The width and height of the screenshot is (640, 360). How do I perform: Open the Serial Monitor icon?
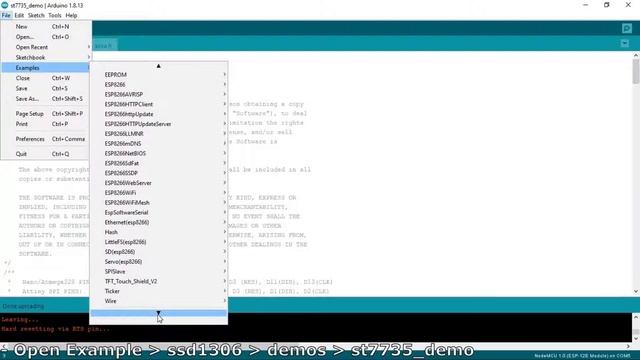627,28
